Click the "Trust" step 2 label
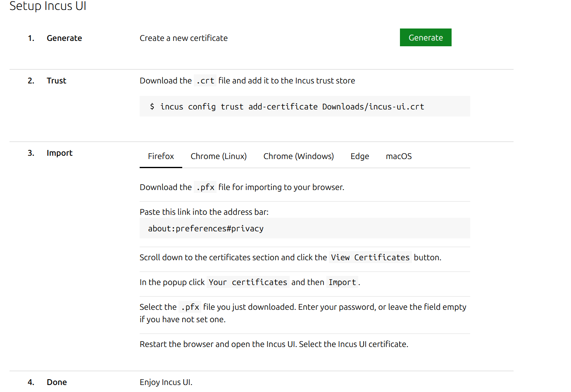This screenshot has width=571, height=392. 56,81
